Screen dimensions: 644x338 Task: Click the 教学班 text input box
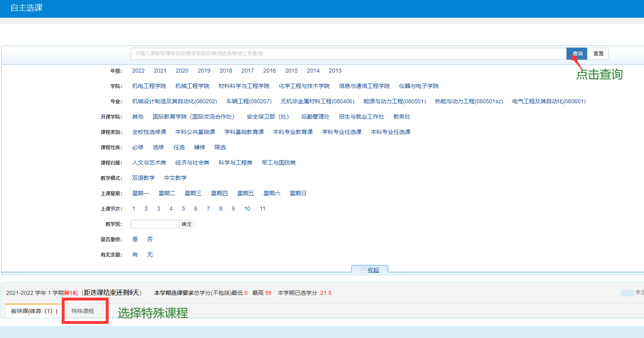[155, 224]
